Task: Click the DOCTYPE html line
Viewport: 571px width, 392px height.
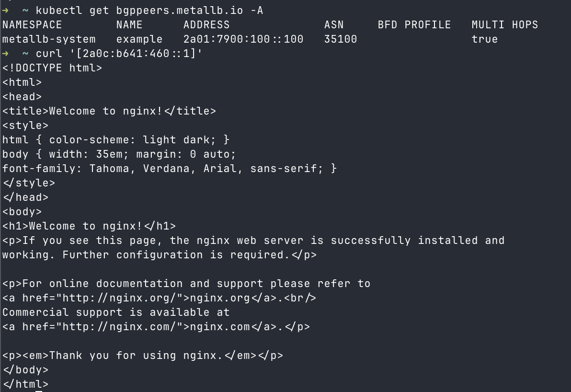Action: (x=52, y=68)
